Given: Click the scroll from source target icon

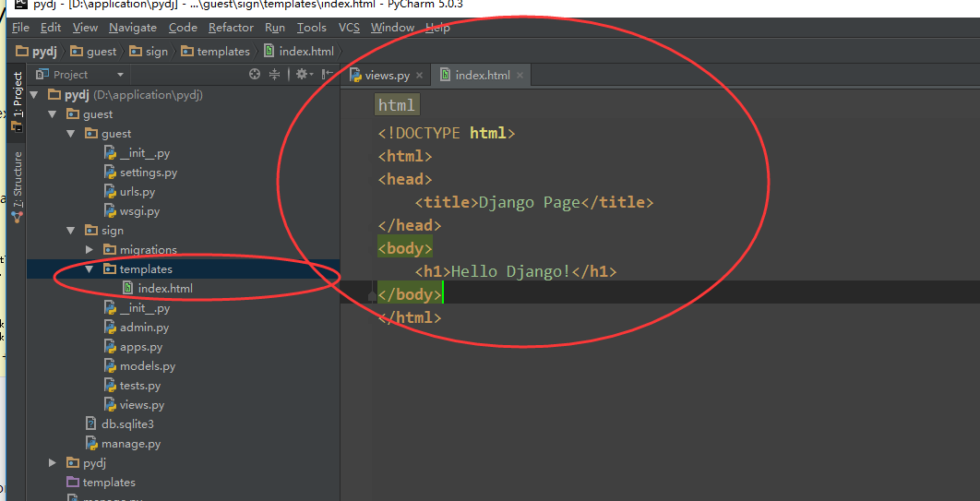Looking at the screenshot, I should tap(255, 75).
